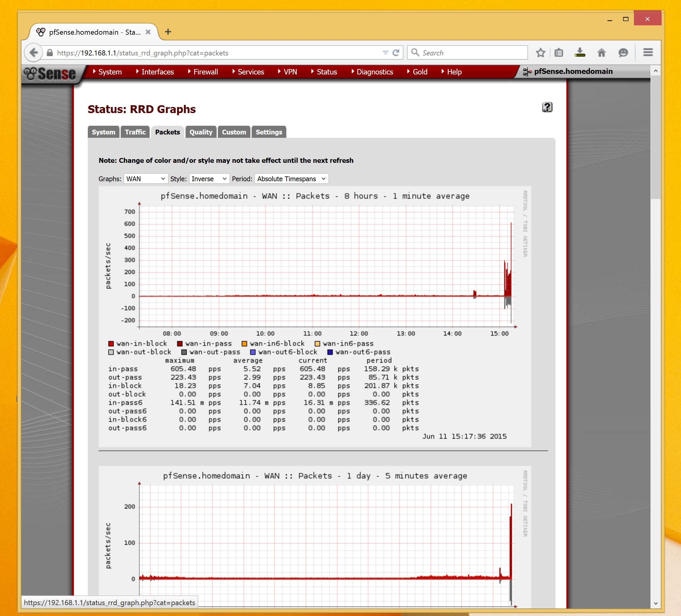Screen dimensions: 681x616
Task: Click the in-pass maximum value 605.48
Action: (183, 369)
